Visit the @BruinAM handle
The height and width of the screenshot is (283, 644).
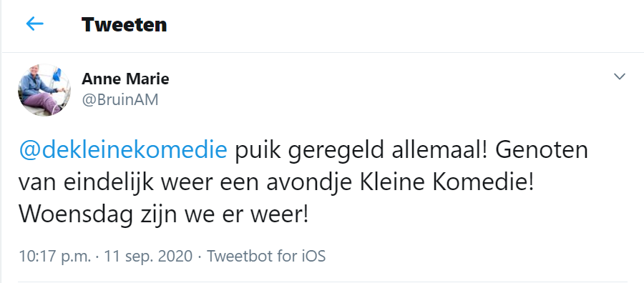tap(120, 100)
